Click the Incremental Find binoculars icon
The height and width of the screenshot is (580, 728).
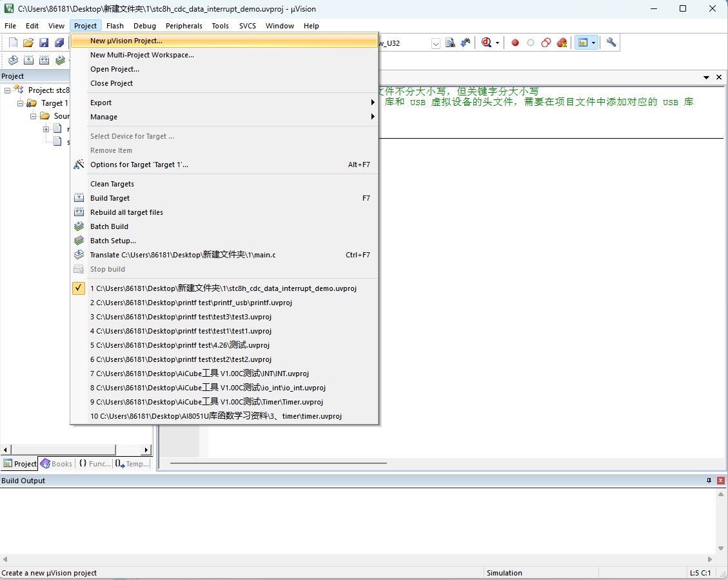click(x=465, y=43)
